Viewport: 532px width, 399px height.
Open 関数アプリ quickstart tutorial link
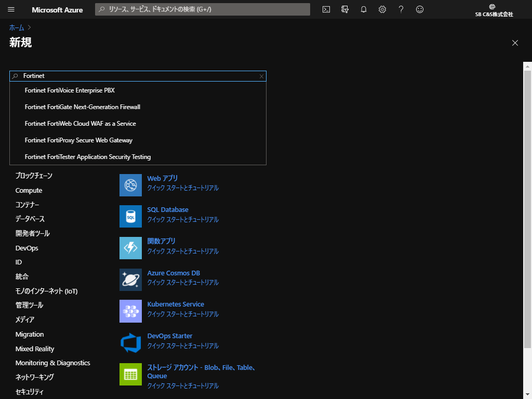click(183, 251)
